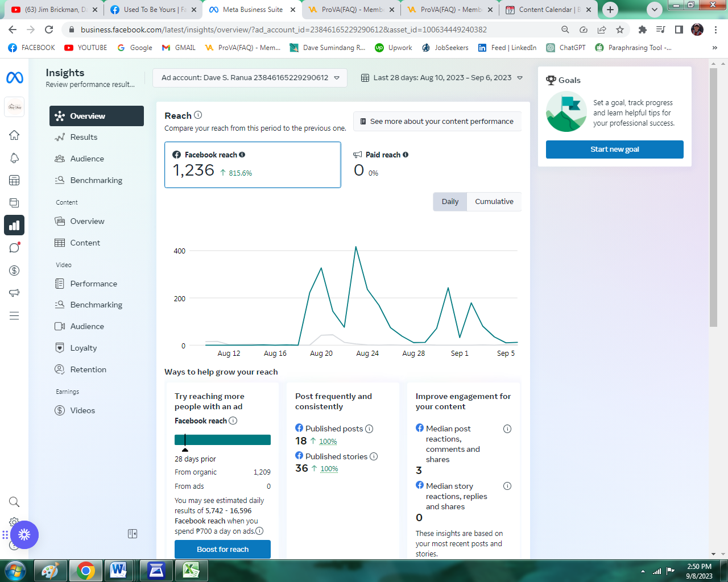
Task: Open the Ad account dropdown
Action: pyautogui.click(x=250, y=78)
